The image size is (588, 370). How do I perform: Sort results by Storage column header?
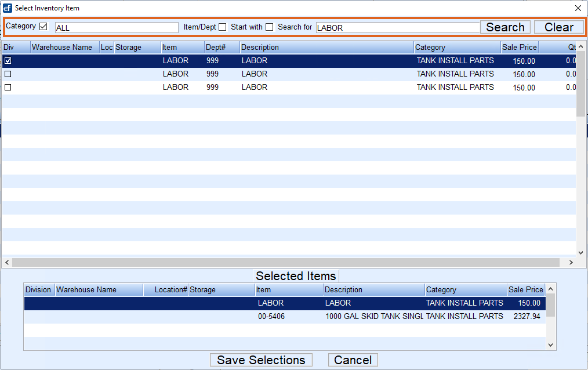coord(137,47)
